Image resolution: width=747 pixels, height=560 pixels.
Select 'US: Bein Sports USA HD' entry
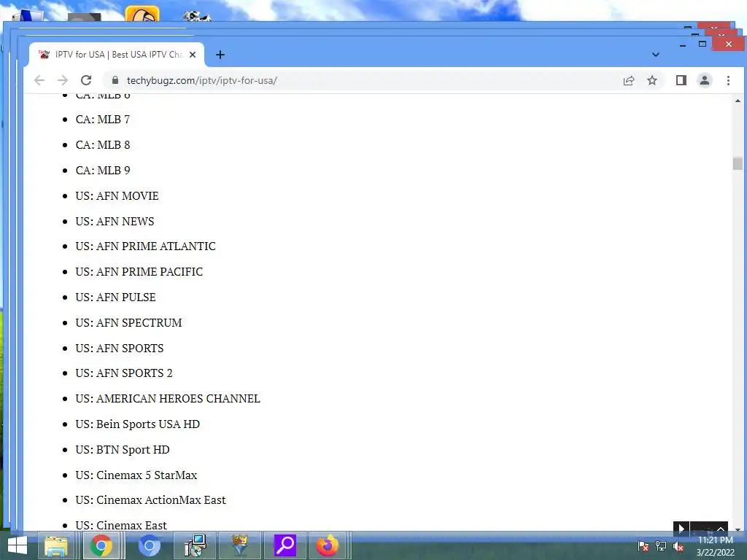[x=138, y=424]
